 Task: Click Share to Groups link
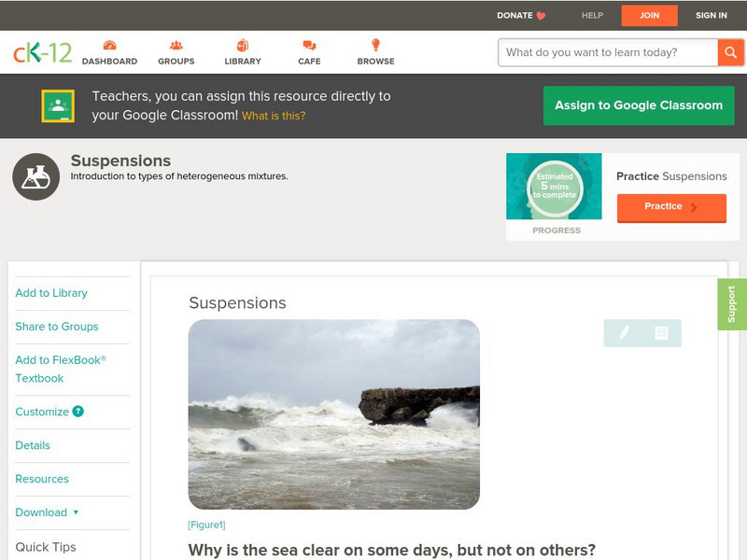coord(57,327)
